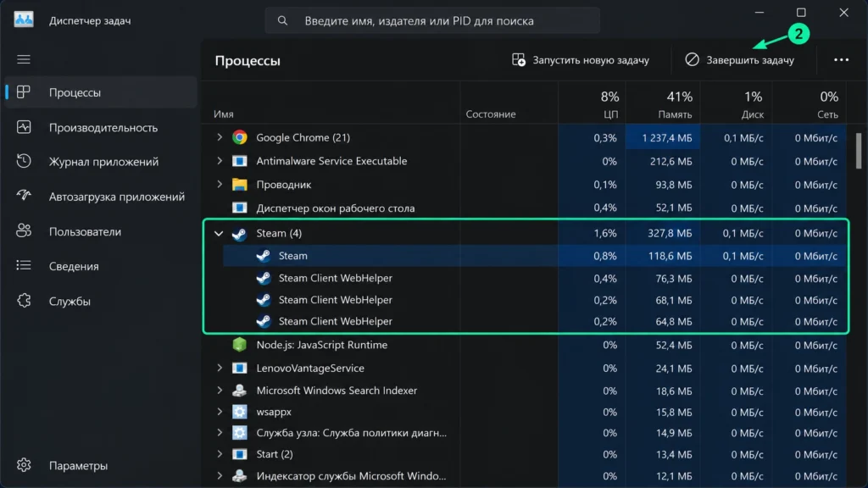
Task: Click Запустить новую задачу button
Action: click(580, 60)
